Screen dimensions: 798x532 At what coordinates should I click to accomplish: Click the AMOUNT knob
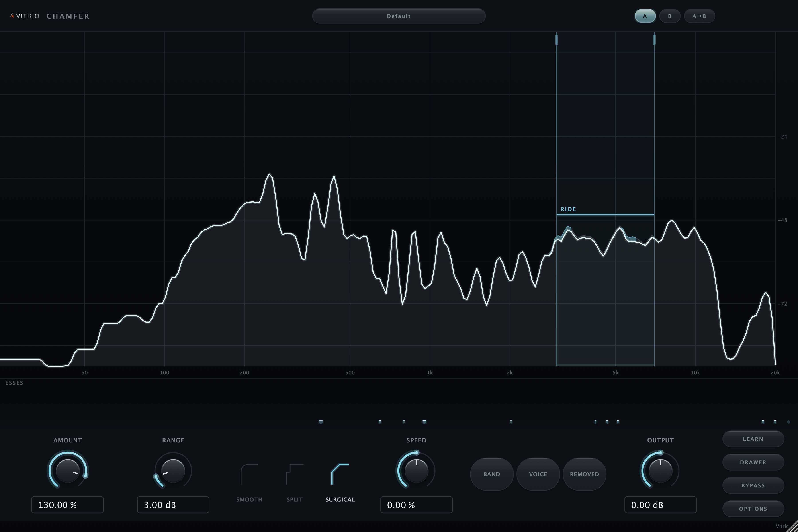68,471
